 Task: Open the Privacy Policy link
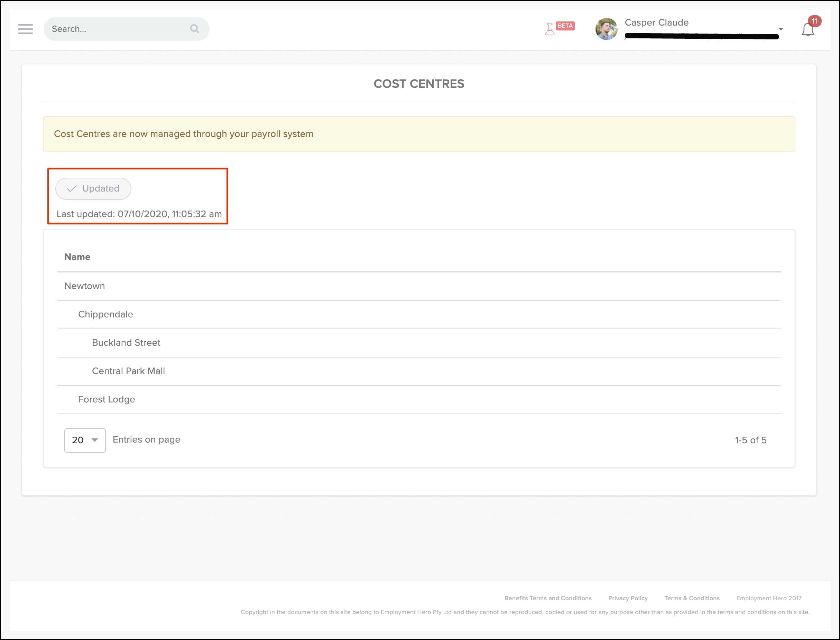pos(628,598)
